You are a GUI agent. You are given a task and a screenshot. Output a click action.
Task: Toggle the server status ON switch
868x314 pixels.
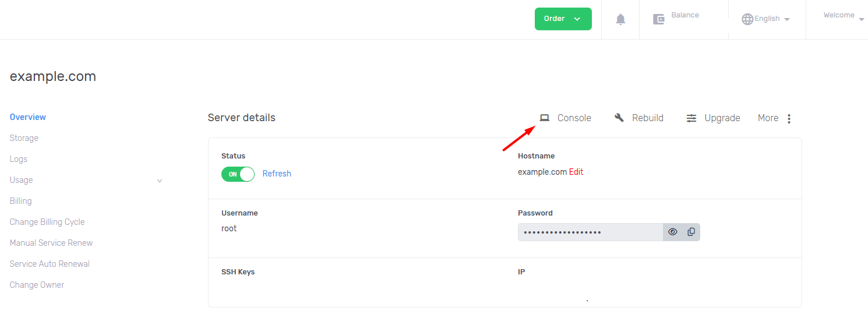(238, 174)
